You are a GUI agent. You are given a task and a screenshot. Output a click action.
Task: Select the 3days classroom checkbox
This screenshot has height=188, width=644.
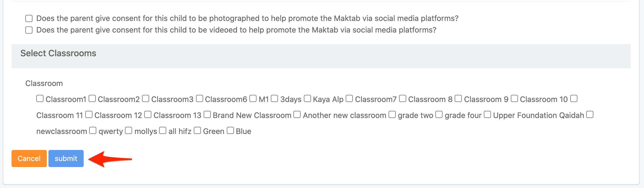pyautogui.click(x=274, y=99)
